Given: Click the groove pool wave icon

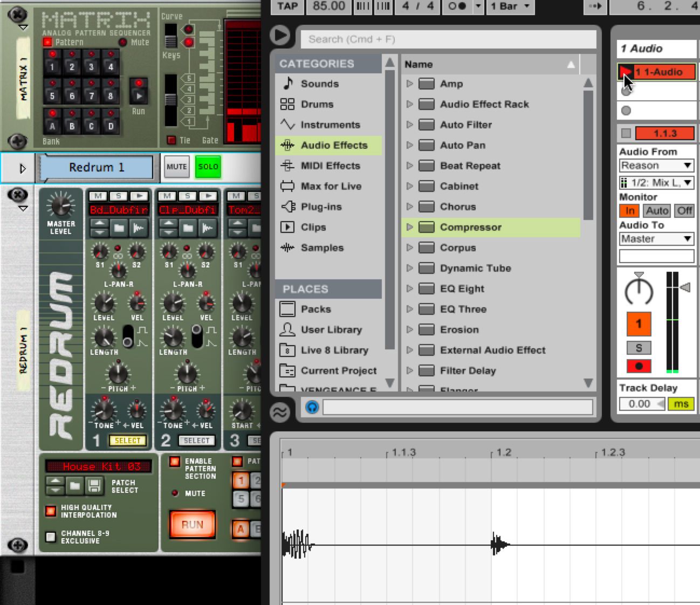Looking at the screenshot, I should 280,412.
